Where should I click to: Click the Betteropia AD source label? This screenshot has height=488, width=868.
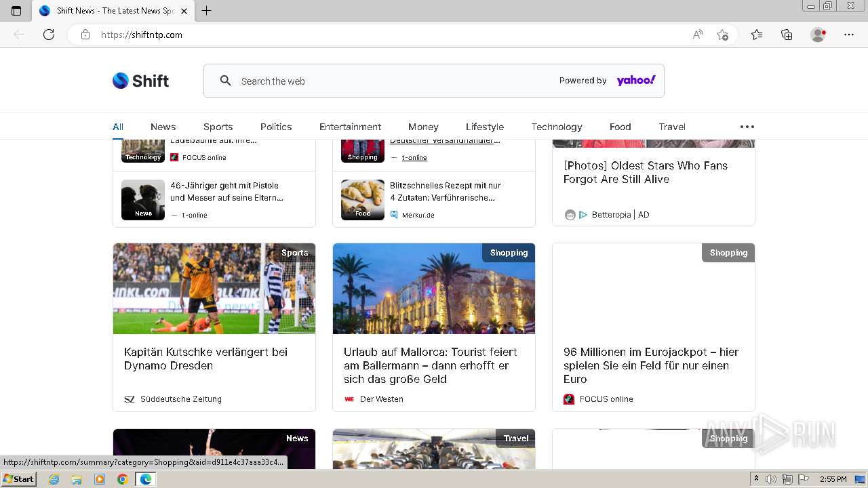coord(620,215)
